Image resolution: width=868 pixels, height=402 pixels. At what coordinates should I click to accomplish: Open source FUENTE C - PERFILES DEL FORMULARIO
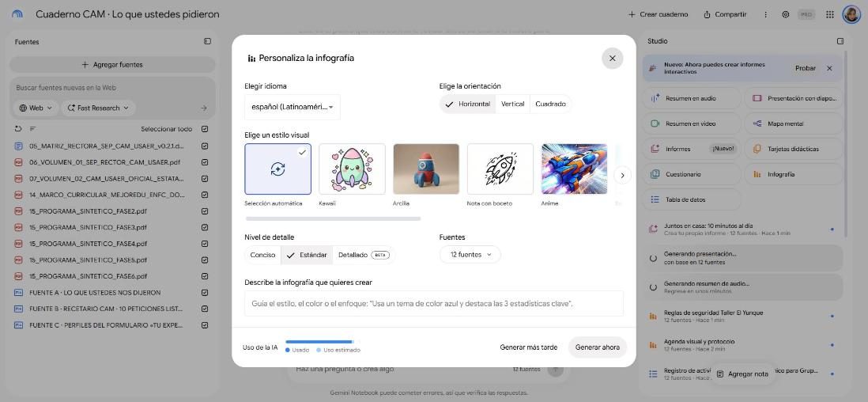[106, 325]
